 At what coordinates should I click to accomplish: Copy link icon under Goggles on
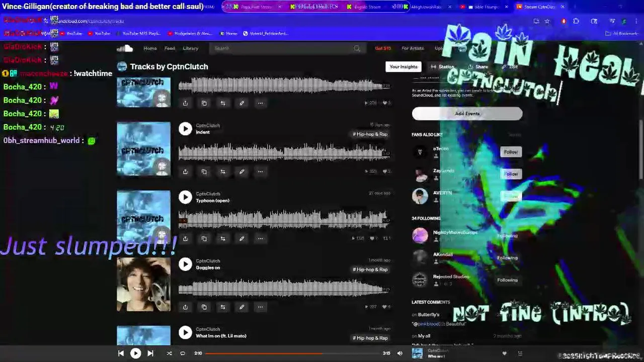[204, 307]
